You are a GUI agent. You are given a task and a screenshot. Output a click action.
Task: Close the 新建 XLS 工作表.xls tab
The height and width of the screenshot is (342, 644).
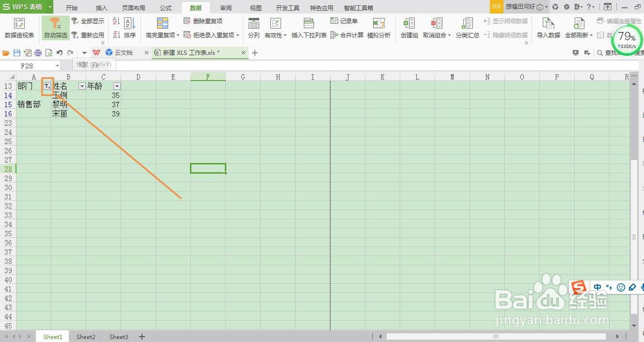click(243, 52)
